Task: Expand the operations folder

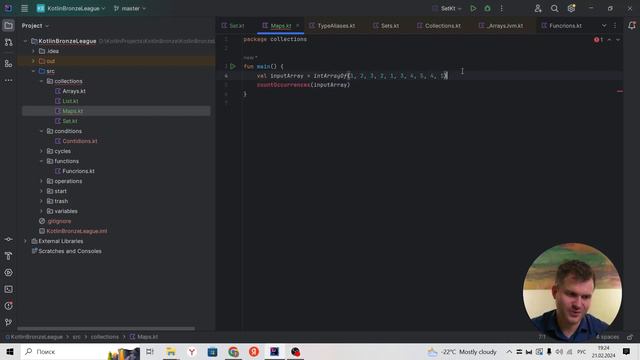Action: click(x=41, y=181)
